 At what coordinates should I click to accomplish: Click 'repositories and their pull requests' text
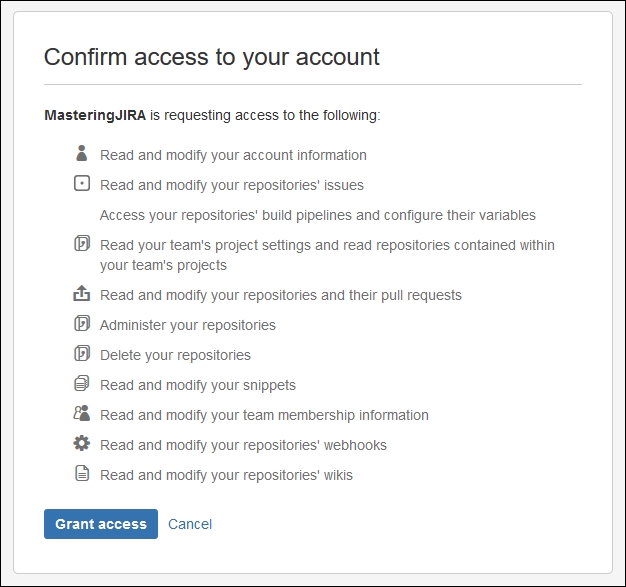[353, 295]
